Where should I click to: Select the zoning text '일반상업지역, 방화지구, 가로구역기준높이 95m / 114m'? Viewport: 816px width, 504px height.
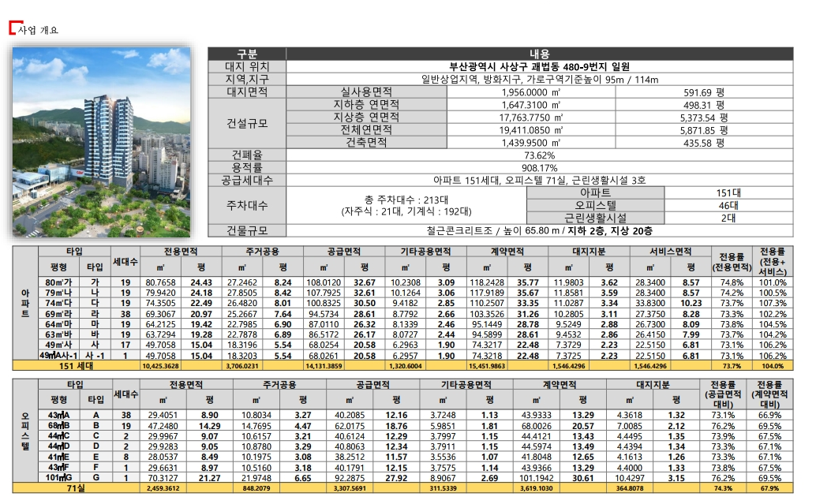[x=540, y=80]
